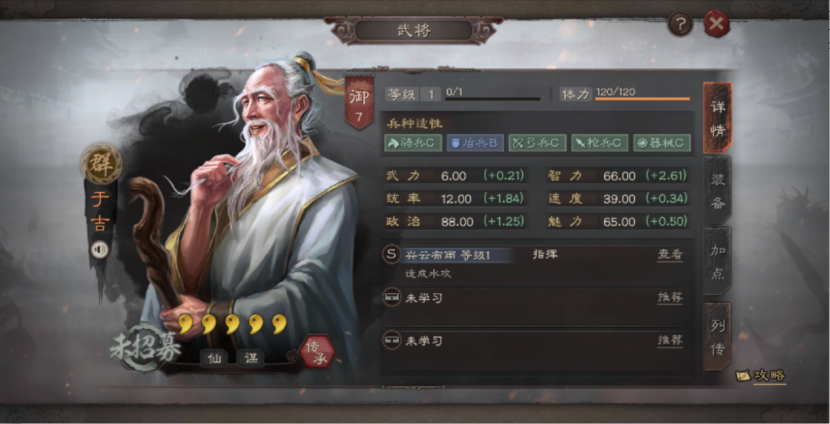
Task: Select the 骑兵C troop aptitude tag
Action: [x=413, y=143]
